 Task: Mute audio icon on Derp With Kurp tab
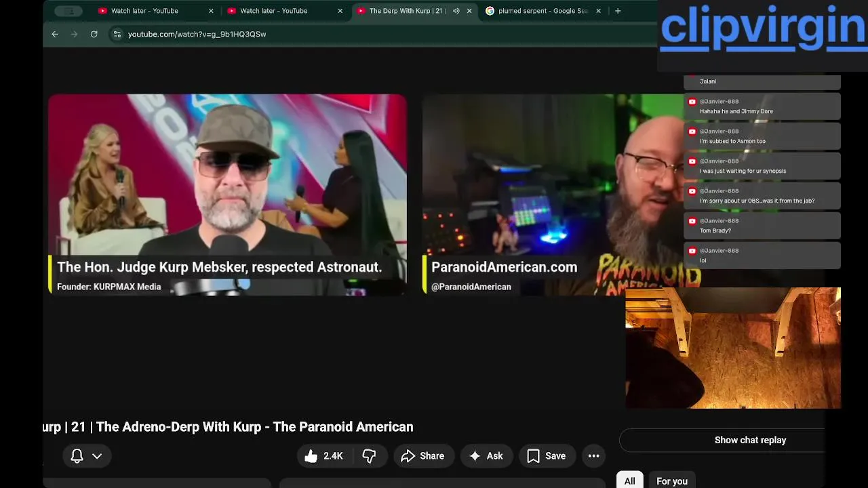[456, 11]
